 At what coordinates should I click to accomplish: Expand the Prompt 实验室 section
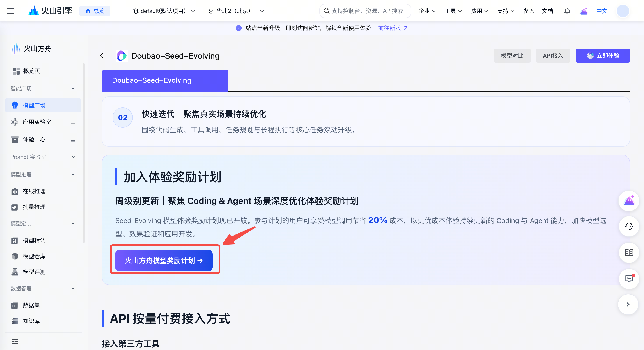coord(73,157)
